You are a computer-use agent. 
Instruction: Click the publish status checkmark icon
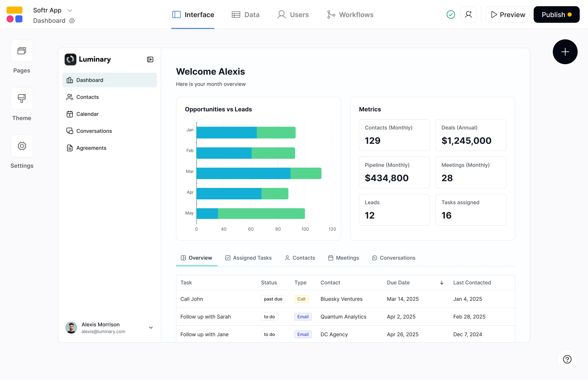coord(450,14)
